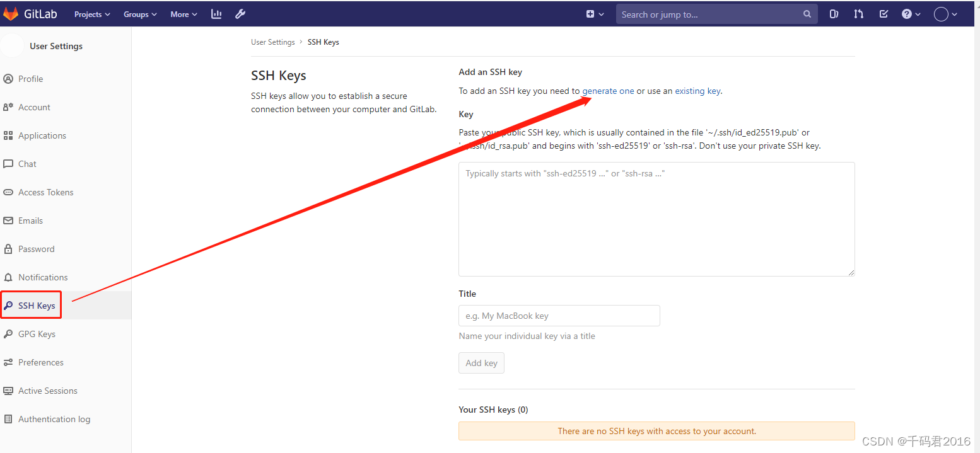Viewport: 980px width, 453px height.
Task: Open the issues icon in the navbar
Action: point(834,13)
